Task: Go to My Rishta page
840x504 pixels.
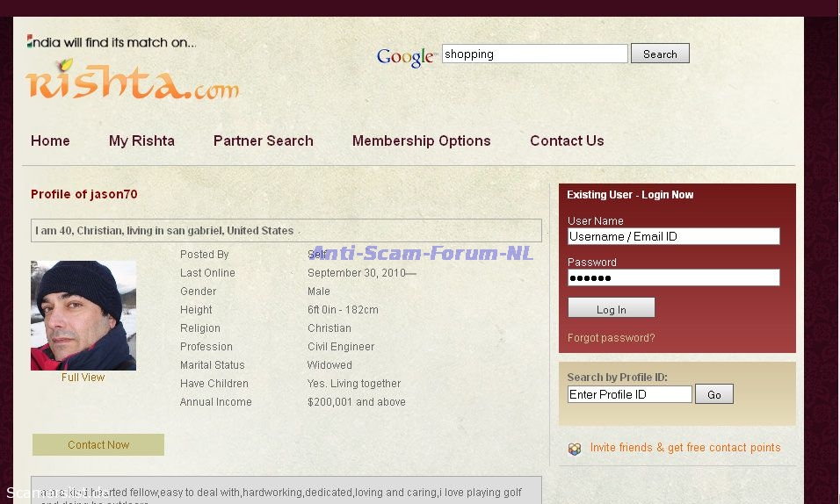Action: [141, 140]
